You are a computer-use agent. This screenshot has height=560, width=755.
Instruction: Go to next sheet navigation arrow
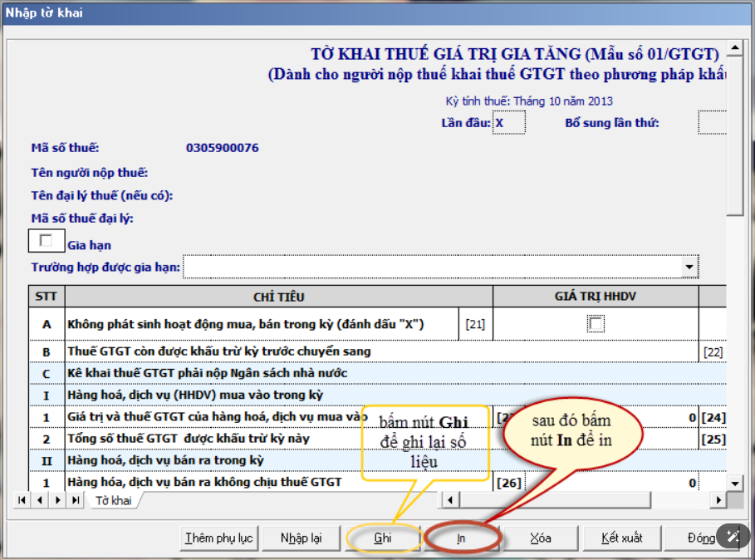point(58,500)
